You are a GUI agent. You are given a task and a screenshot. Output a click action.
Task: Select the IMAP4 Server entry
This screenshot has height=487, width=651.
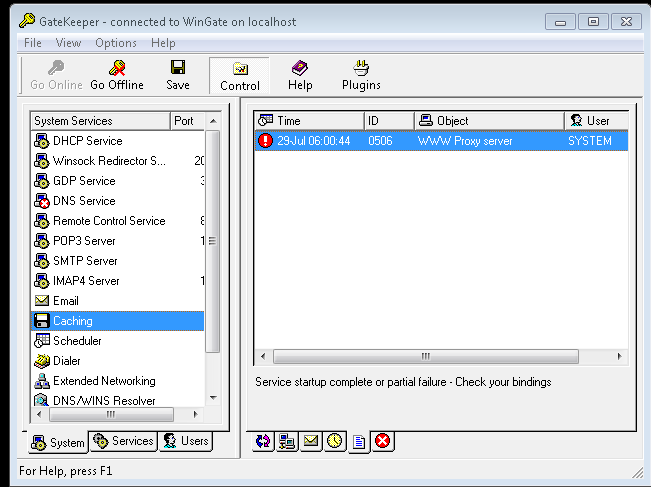pyautogui.click(x=117, y=281)
